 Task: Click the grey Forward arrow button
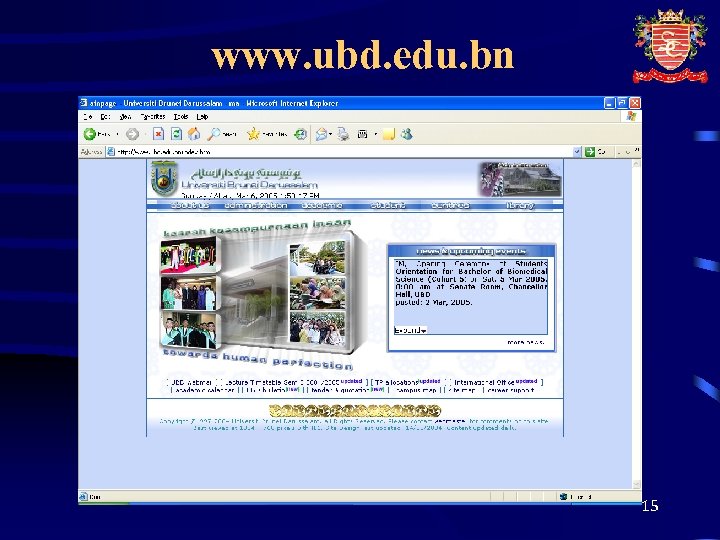point(132,134)
